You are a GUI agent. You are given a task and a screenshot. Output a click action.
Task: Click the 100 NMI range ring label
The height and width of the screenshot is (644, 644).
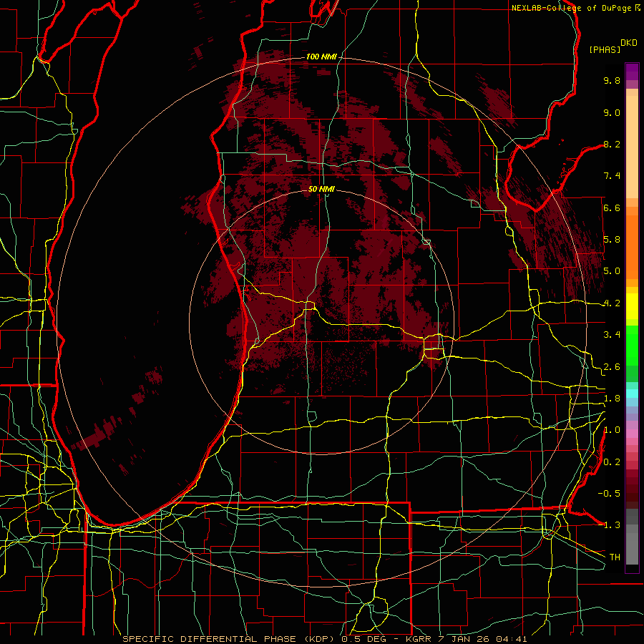(x=321, y=57)
